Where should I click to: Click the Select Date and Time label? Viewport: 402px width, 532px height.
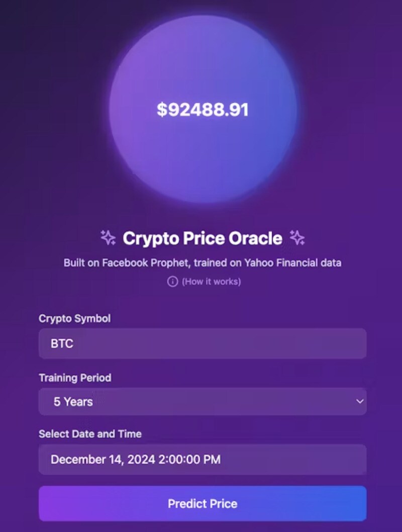point(90,434)
